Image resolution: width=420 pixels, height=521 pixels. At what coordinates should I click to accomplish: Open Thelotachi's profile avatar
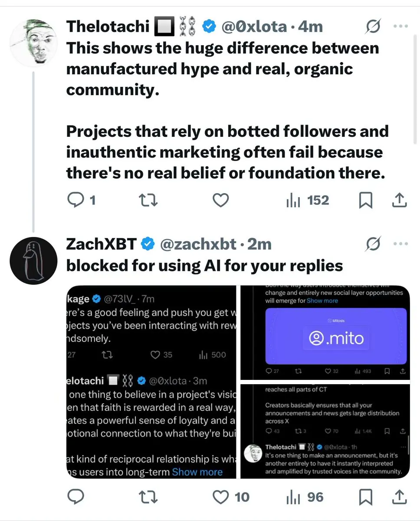click(x=33, y=43)
